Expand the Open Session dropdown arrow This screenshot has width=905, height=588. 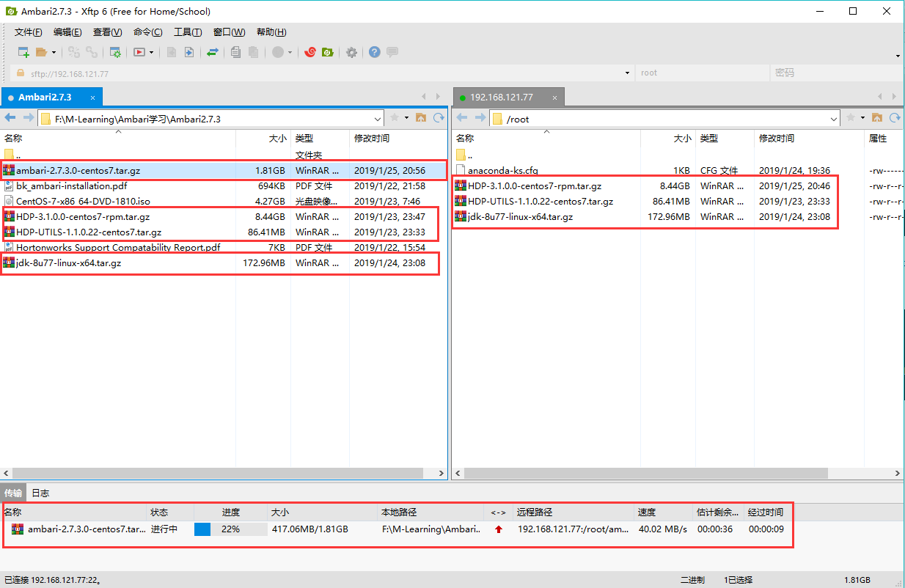coord(54,52)
